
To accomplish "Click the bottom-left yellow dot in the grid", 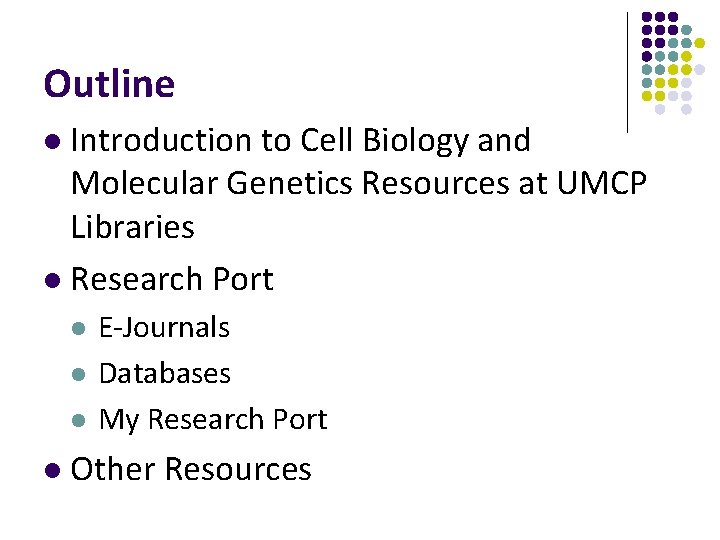I will click(x=647, y=96).
